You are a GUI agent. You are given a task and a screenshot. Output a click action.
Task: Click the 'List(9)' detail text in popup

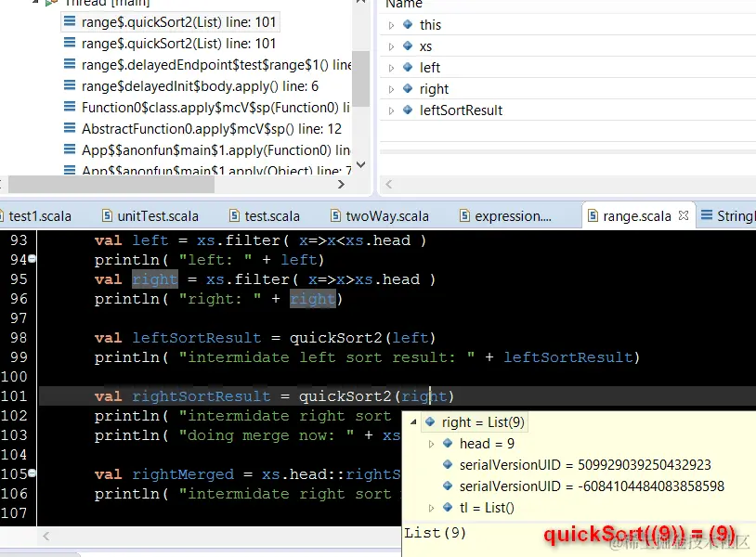pos(435,533)
